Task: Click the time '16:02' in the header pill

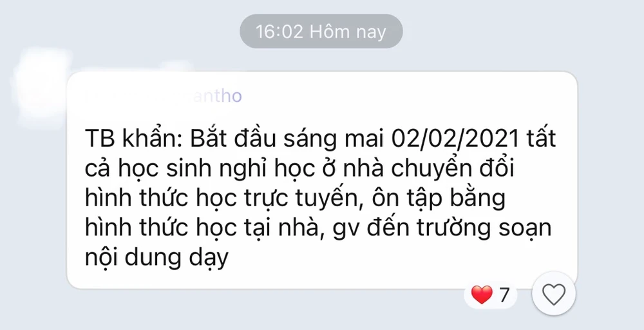Action: click(279, 32)
